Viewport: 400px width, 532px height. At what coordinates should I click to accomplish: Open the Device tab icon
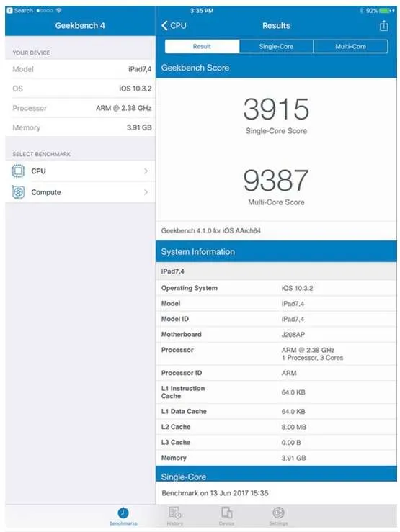click(226, 513)
